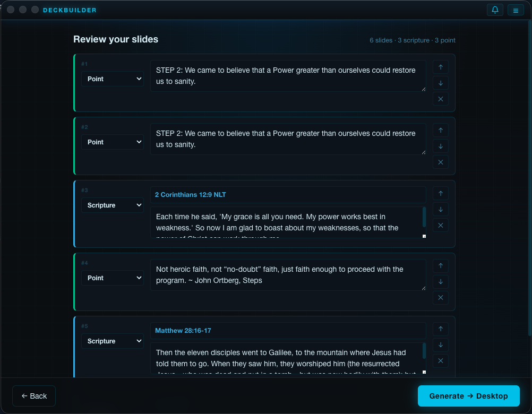The image size is (532, 414).
Task: Click the DECKBUILDER app title
Action: coord(70,10)
